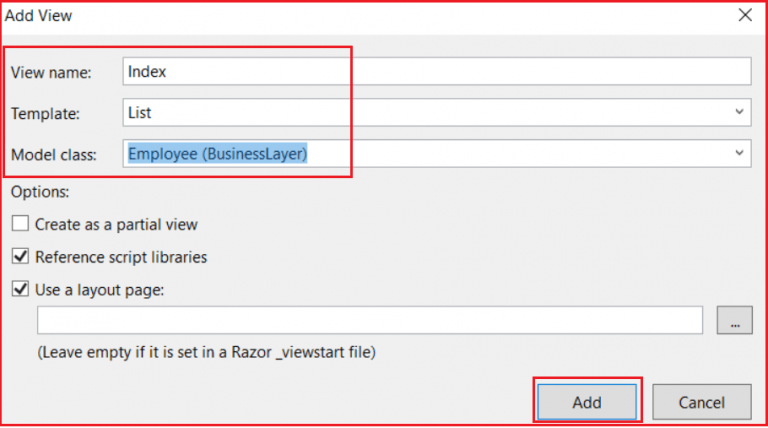
Task: Click the 'Model class:' label
Action: pos(54,155)
